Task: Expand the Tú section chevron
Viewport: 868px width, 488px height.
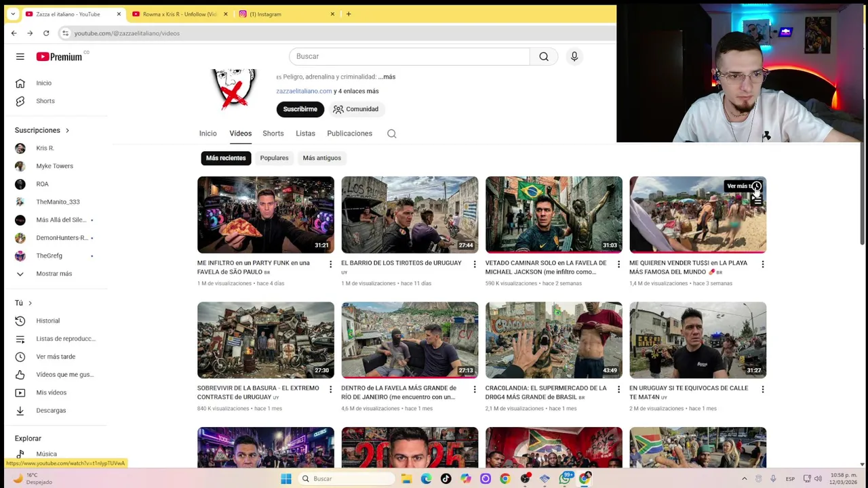Action: tap(30, 303)
